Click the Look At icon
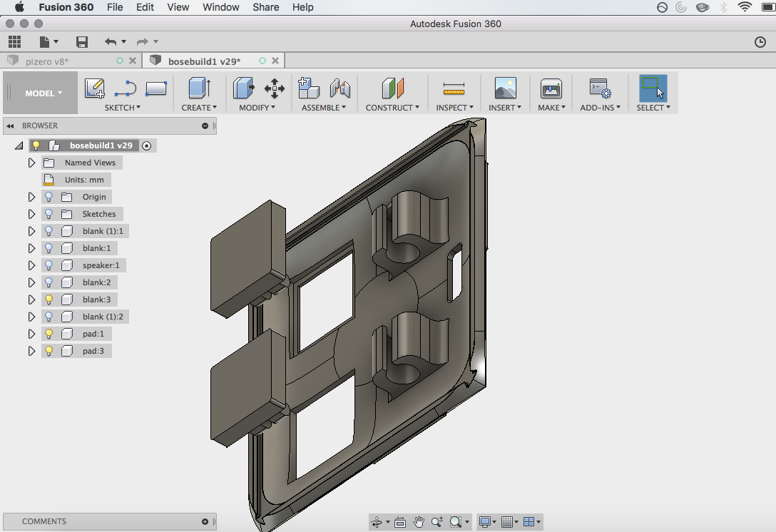The width and height of the screenshot is (776, 532). click(x=400, y=522)
